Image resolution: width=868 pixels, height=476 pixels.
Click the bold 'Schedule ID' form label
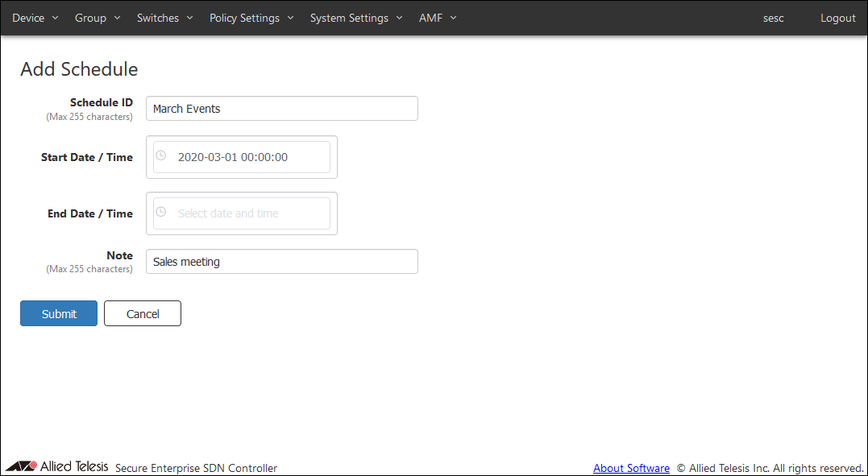102,102
